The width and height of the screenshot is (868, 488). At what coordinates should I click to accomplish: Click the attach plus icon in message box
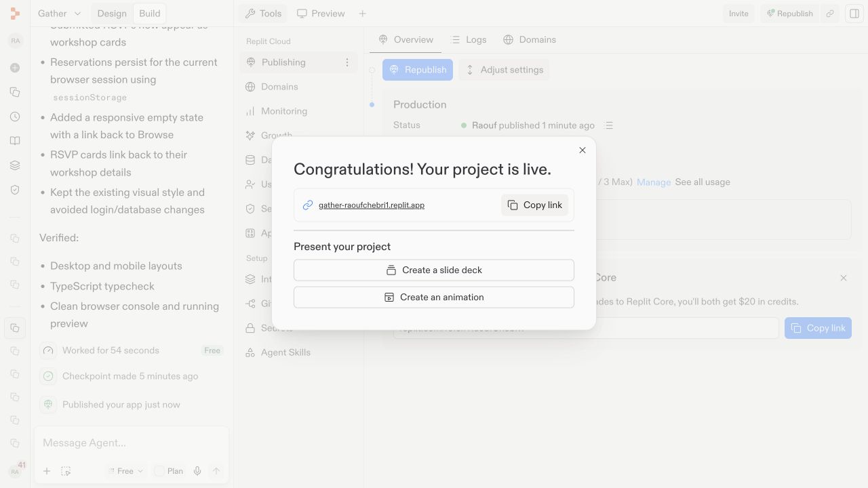tap(47, 471)
